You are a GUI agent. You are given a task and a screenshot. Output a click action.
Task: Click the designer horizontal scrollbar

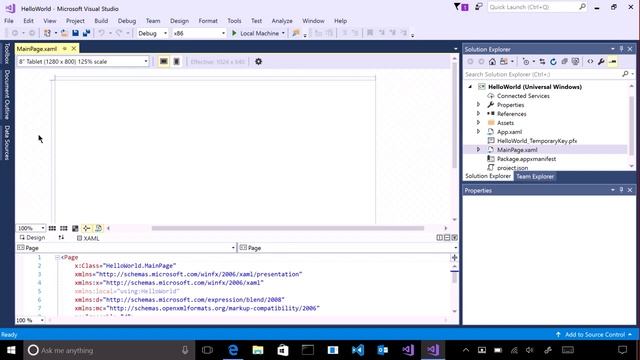point(288,228)
